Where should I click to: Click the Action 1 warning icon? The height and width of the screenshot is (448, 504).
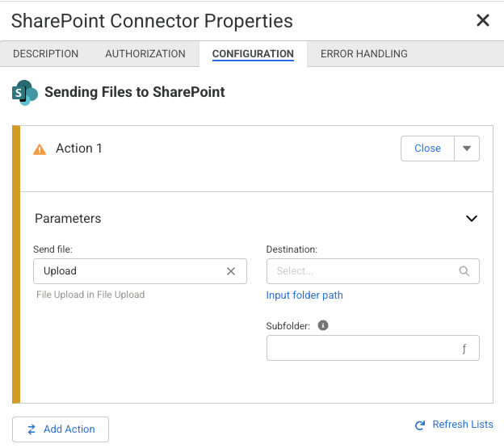click(x=40, y=149)
